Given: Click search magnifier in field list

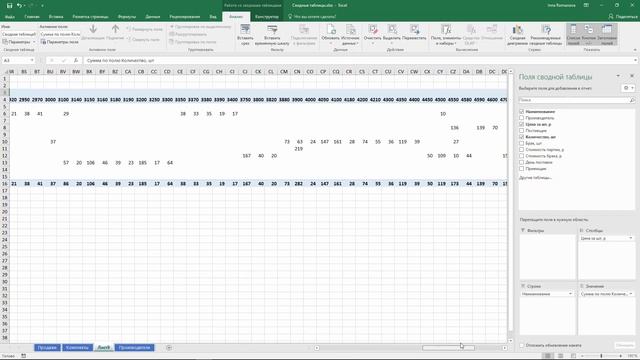Looking at the screenshot, I should [x=632, y=100].
